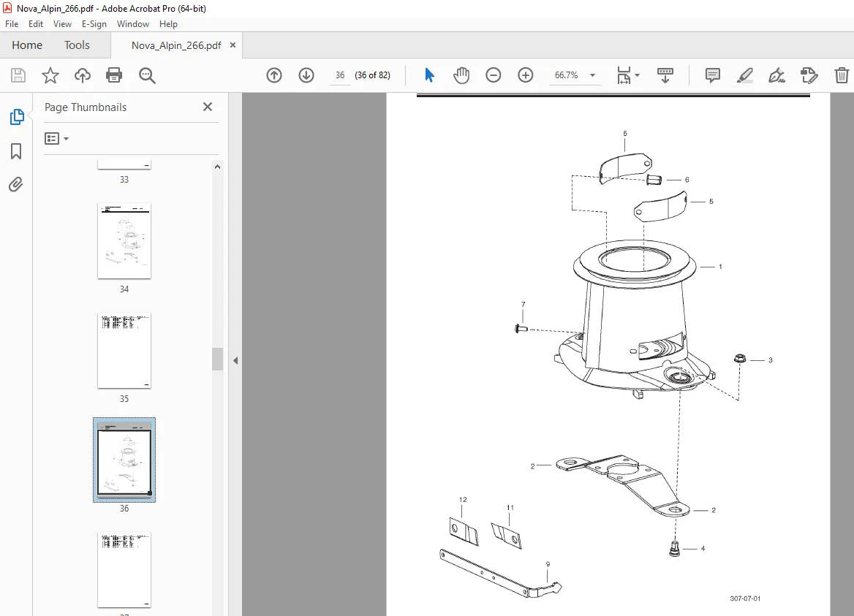Open the Fill and Sign pen tool
Viewport: 854px width, 616px height.
pos(776,75)
